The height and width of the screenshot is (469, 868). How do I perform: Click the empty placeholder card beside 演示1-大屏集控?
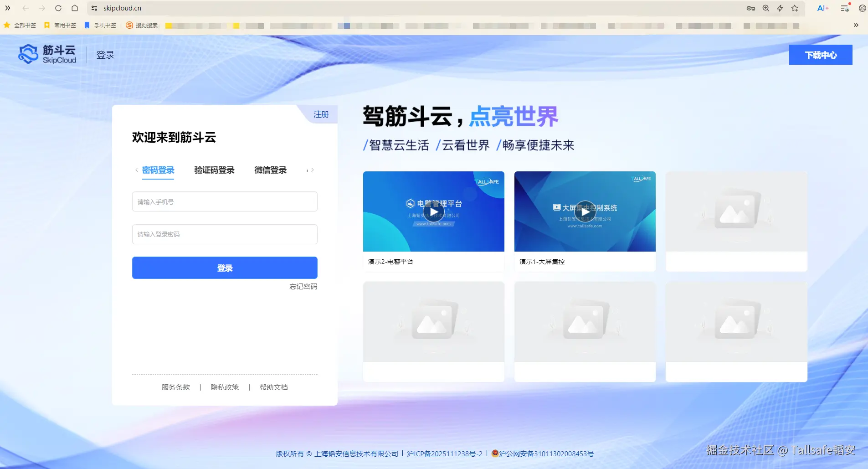point(736,222)
